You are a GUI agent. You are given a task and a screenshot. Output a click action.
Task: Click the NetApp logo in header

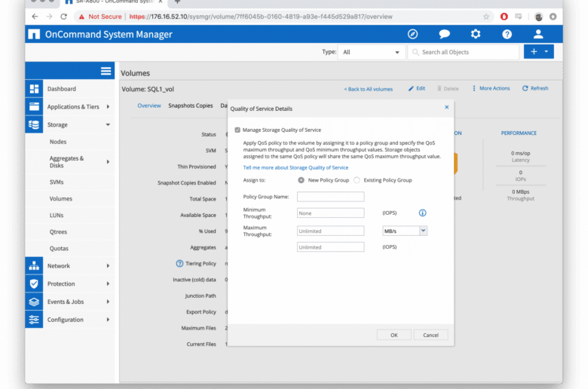coord(34,34)
